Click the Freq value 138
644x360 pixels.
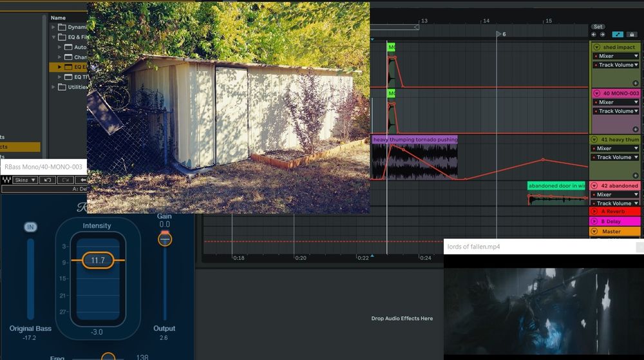[x=142, y=357]
